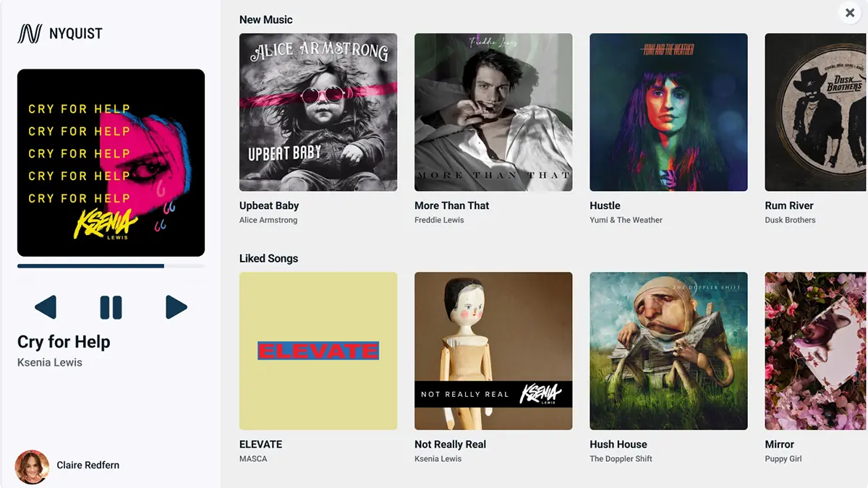Close the view with the X button
This screenshot has height=488, width=868.
[850, 13]
